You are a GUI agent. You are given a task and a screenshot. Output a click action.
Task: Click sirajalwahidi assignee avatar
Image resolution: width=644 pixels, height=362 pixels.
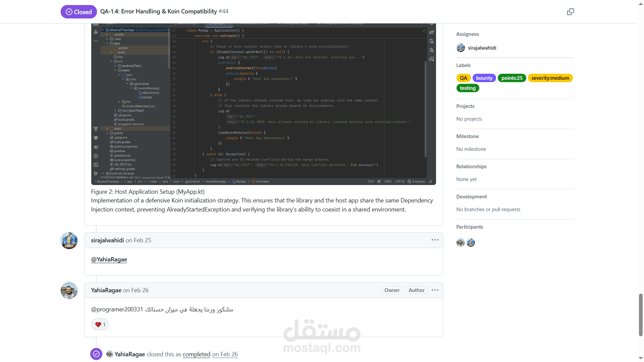[461, 48]
